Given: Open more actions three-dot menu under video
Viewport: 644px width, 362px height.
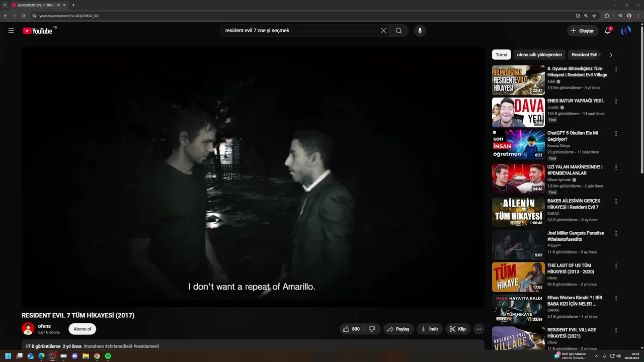Looking at the screenshot, I should (479, 329).
